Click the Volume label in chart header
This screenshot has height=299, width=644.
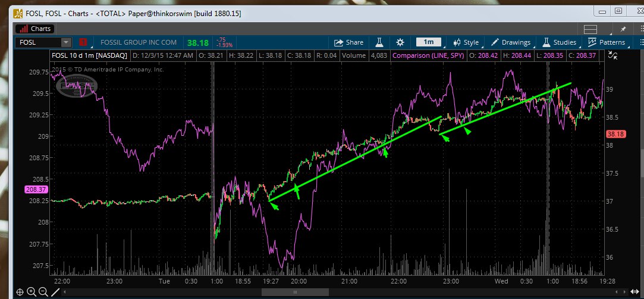click(354, 55)
